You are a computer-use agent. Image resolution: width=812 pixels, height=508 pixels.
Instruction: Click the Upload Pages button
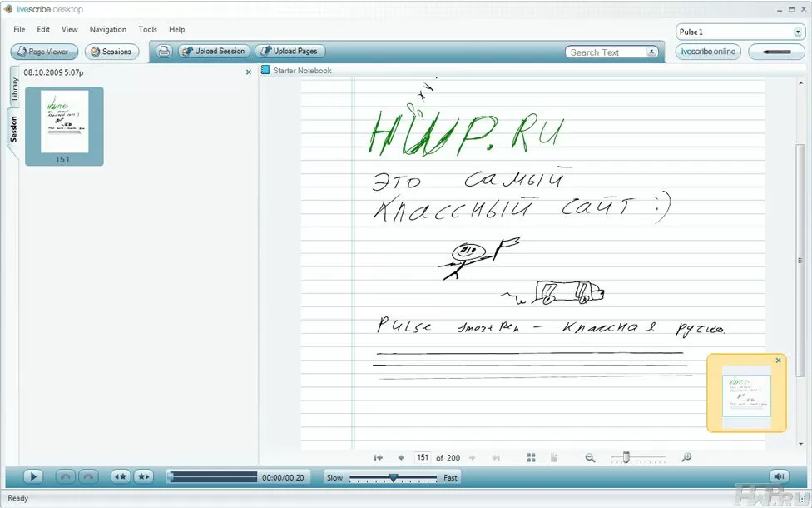tap(290, 51)
